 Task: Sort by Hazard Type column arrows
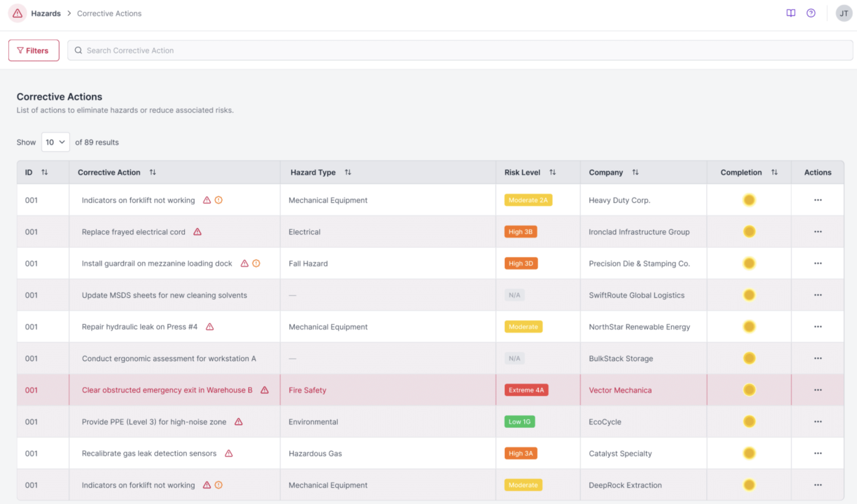coord(347,172)
